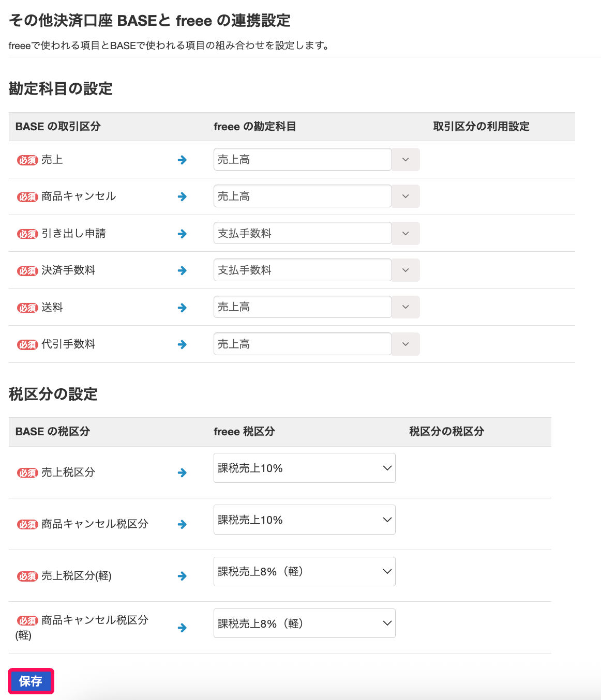Click the arrow icon for 引き出し申請

tap(182, 234)
